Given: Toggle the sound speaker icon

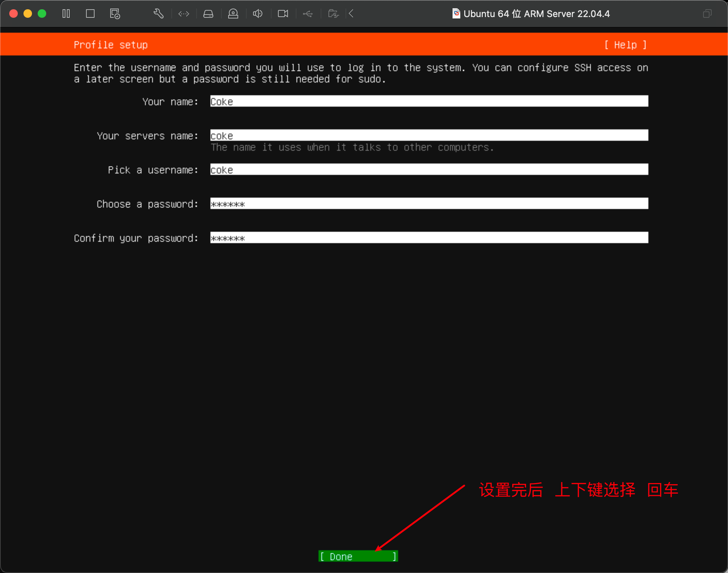Looking at the screenshot, I should [258, 14].
